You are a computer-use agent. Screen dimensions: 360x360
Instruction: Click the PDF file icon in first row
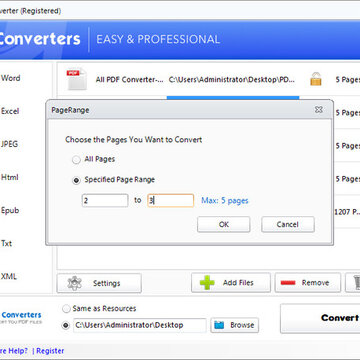point(76,79)
